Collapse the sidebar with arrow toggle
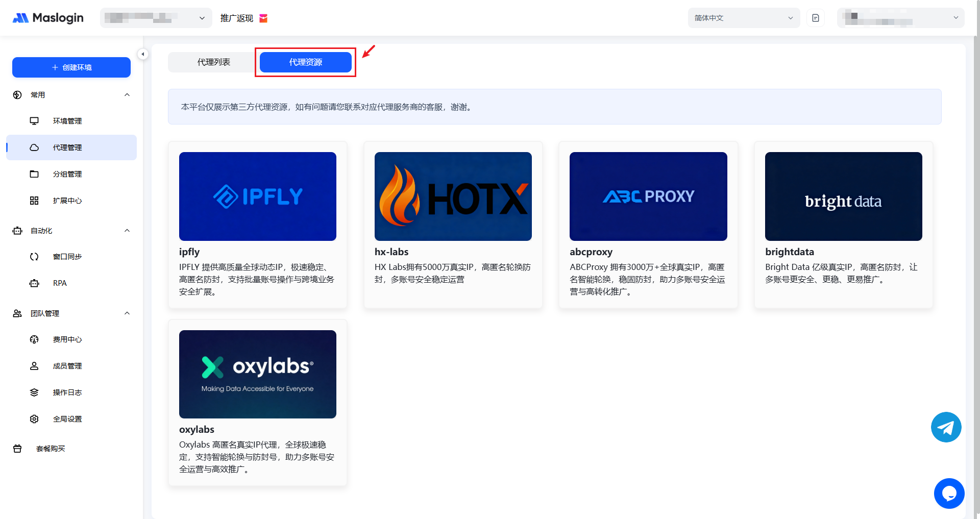980x519 pixels. coord(143,54)
